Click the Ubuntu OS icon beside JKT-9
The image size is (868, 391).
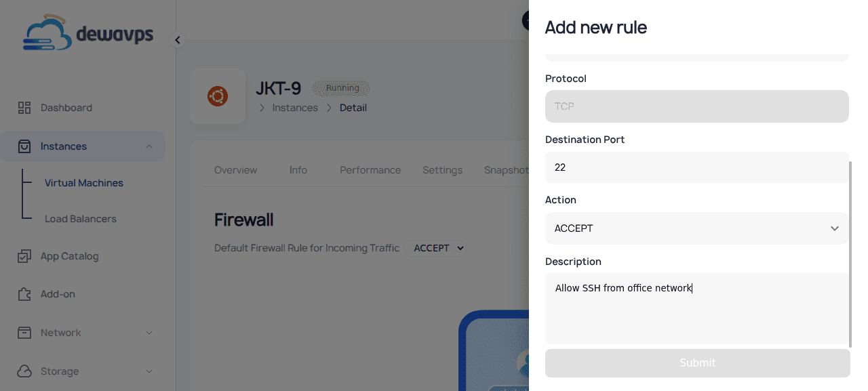point(218,96)
